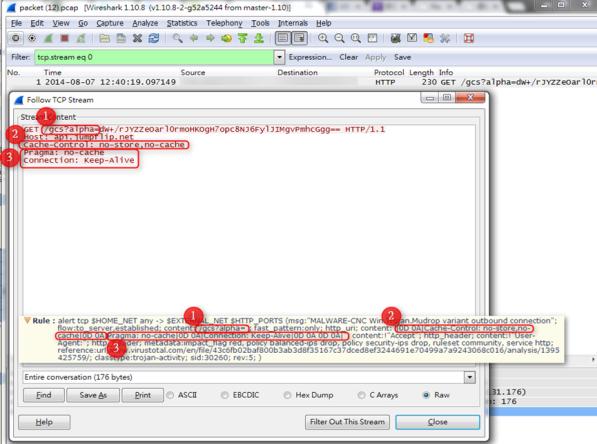This screenshot has height=444, width=597.
Task: Close the Follow TCP Stream dialog
Action: 437,422
